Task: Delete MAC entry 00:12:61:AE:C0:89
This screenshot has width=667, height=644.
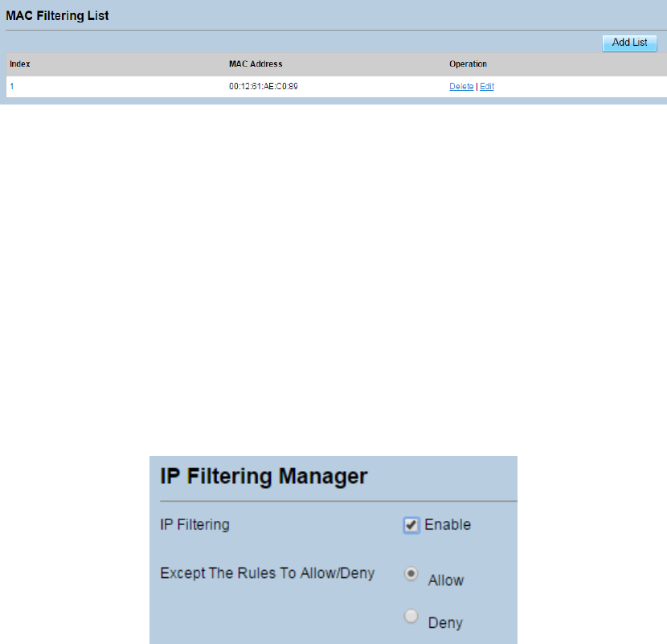Action: (x=461, y=86)
